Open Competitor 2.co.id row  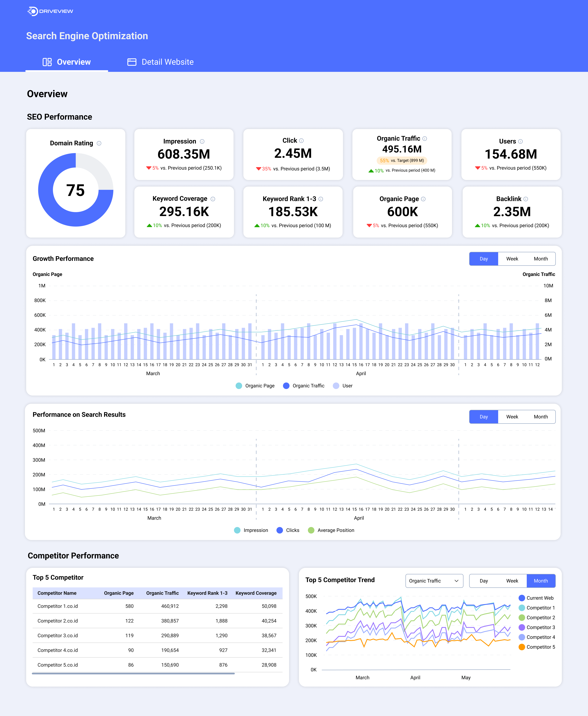coord(157,621)
